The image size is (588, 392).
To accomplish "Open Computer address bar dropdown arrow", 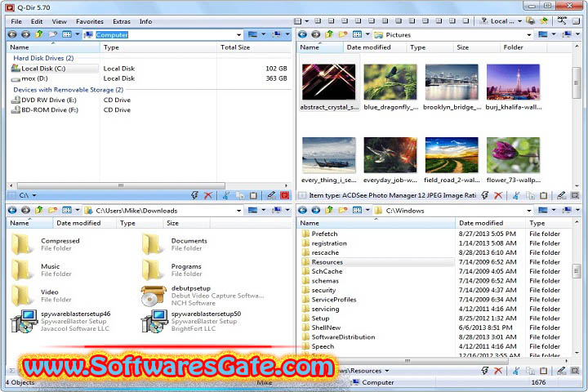I will point(238,35).
